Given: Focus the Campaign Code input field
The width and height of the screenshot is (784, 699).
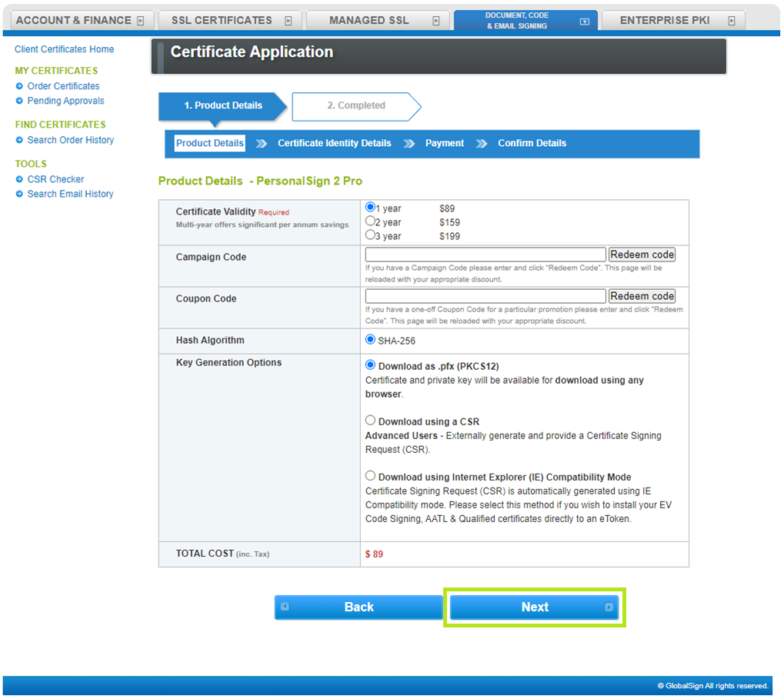Looking at the screenshot, I should [485, 255].
